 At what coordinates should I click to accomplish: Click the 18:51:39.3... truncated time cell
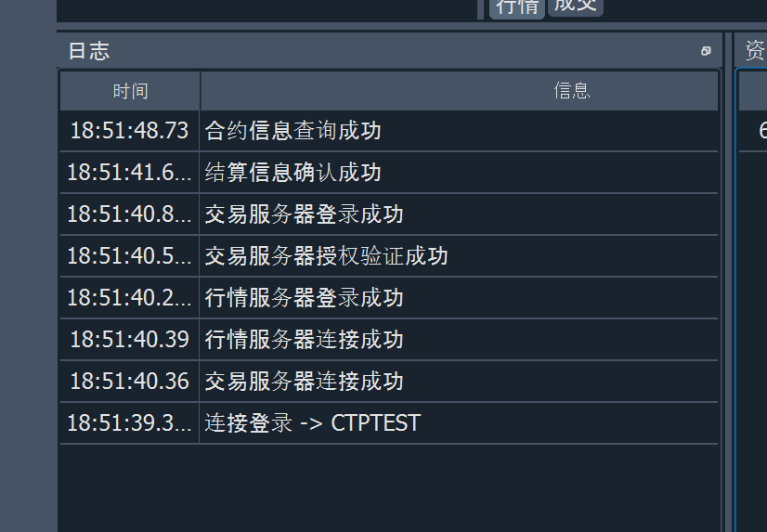click(x=129, y=423)
